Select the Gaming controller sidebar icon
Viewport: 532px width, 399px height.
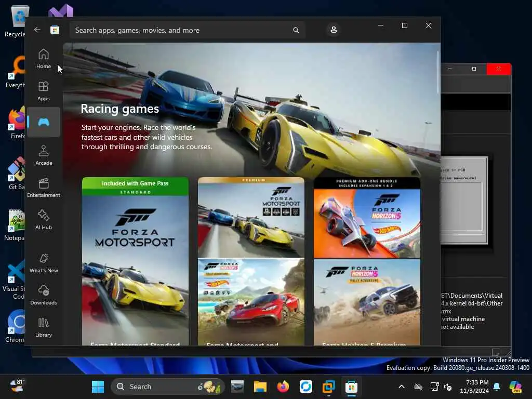tap(44, 122)
